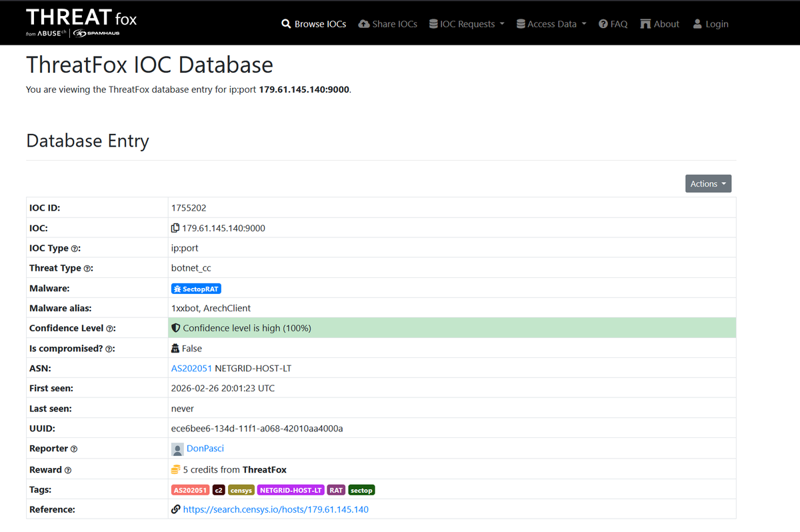Image resolution: width=800 pixels, height=532 pixels.
Task: Click the malware alias 1xxbot, ArechClient
Action: tap(211, 308)
